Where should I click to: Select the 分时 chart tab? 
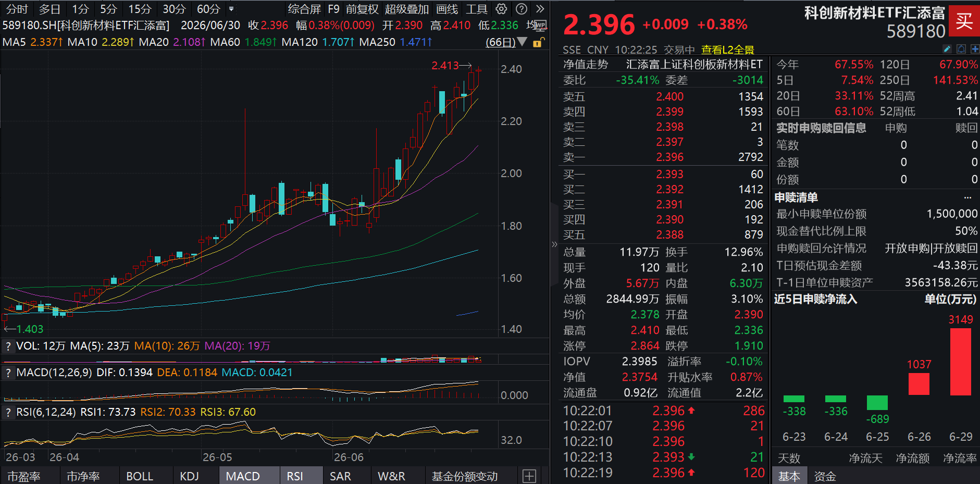click(x=17, y=9)
